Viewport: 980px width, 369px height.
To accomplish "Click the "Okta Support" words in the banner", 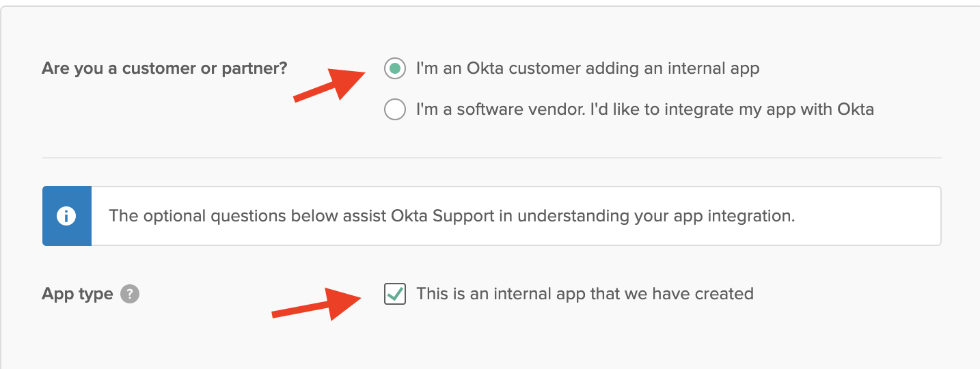I will click(x=443, y=216).
